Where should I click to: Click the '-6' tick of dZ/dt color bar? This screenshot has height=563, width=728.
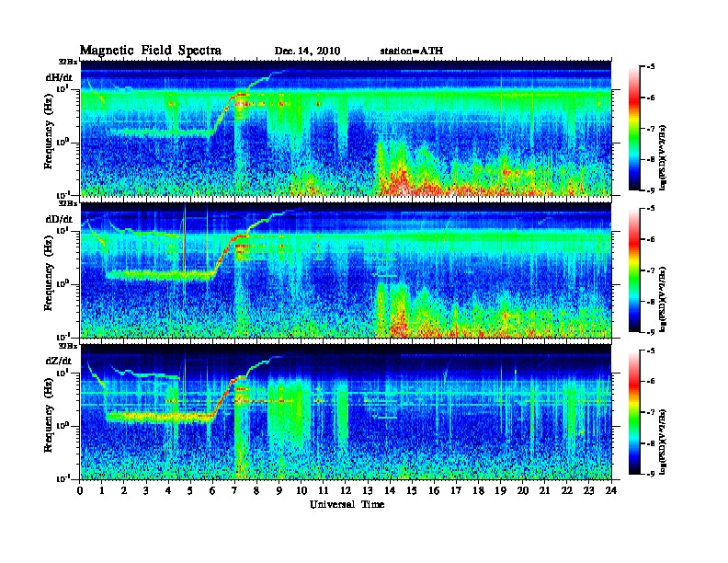651,382
